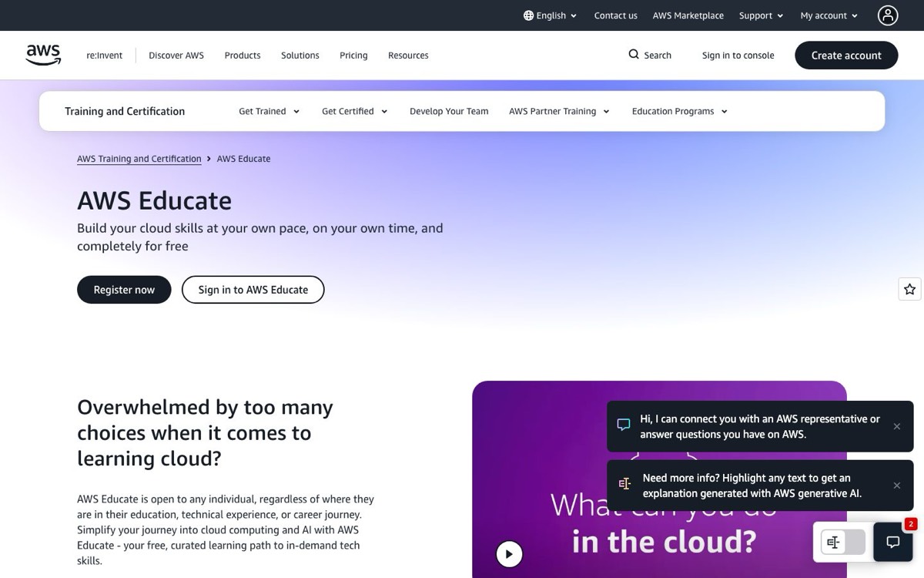Expand the My account menu

pyautogui.click(x=829, y=15)
